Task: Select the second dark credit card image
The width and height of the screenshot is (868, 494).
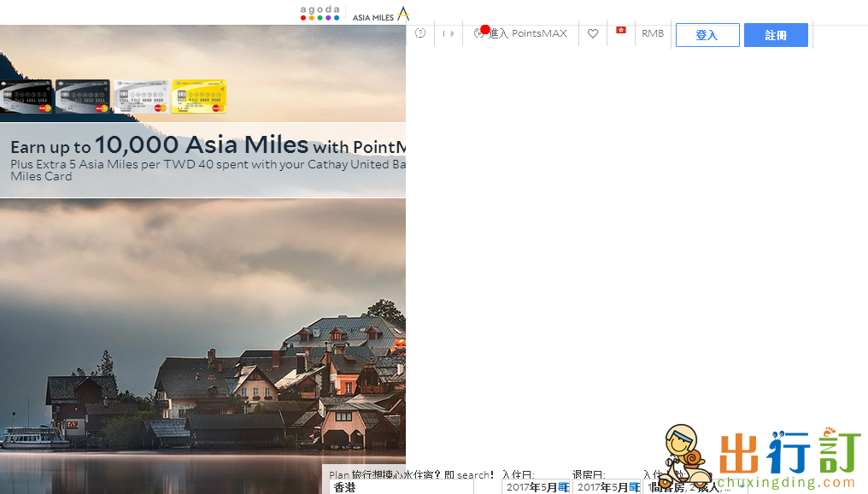Action: tap(83, 97)
